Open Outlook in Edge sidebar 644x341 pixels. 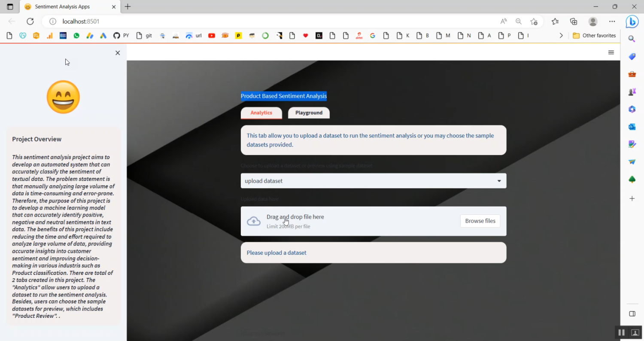(x=632, y=127)
